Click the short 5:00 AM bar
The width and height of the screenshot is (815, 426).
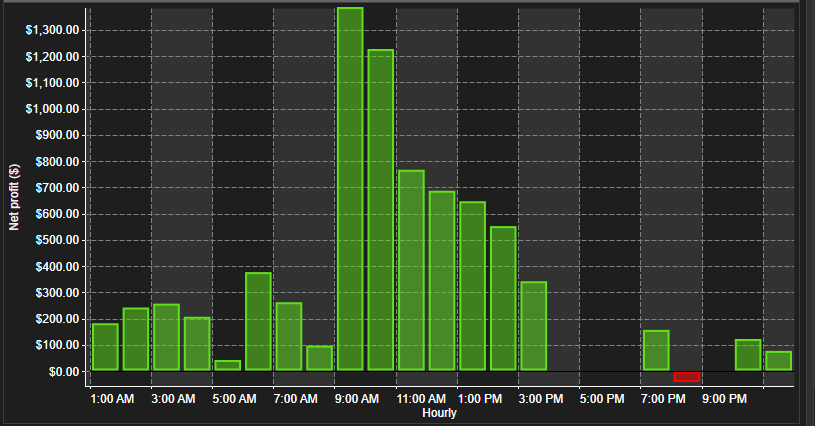click(x=228, y=365)
